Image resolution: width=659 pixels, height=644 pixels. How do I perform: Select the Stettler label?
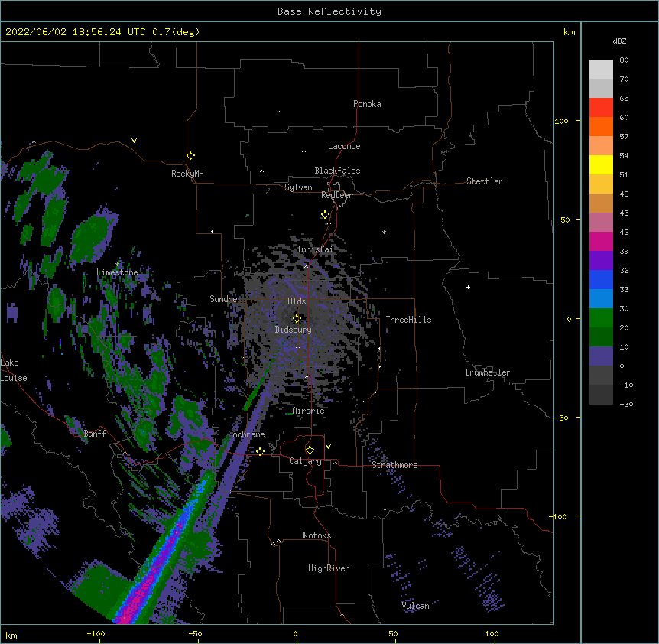coord(485,181)
